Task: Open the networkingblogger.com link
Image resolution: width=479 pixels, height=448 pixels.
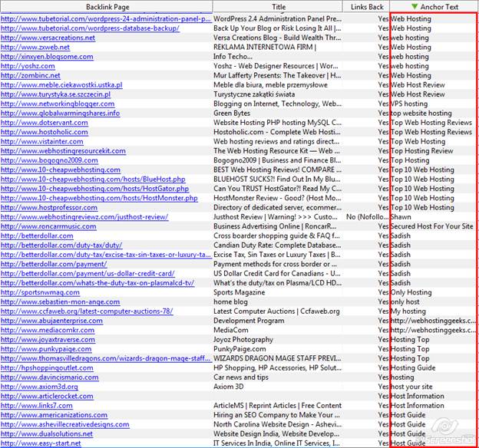Action: (58, 104)
